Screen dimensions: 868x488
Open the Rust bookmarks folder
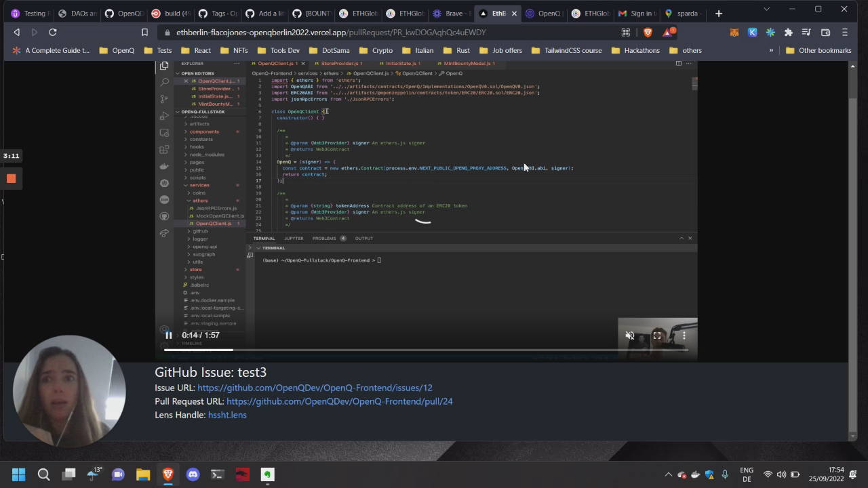[x=456, y=50]
